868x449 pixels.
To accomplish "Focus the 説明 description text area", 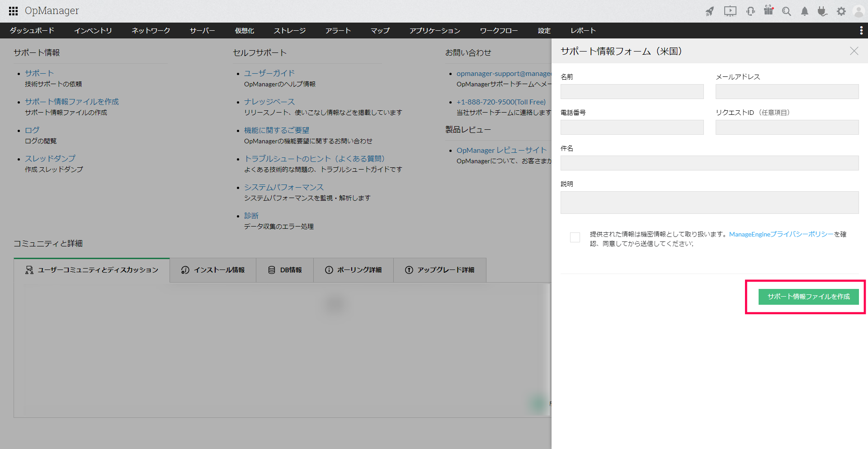I will [709, 203].
